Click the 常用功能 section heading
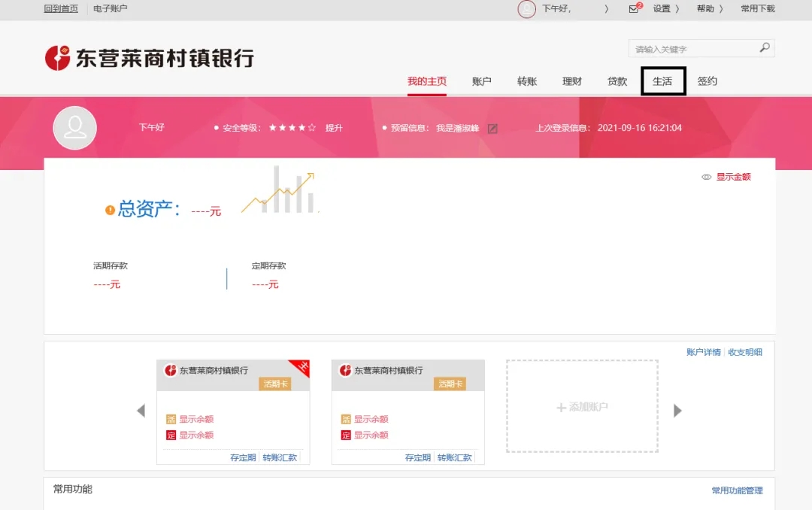 tap(72, 489)
